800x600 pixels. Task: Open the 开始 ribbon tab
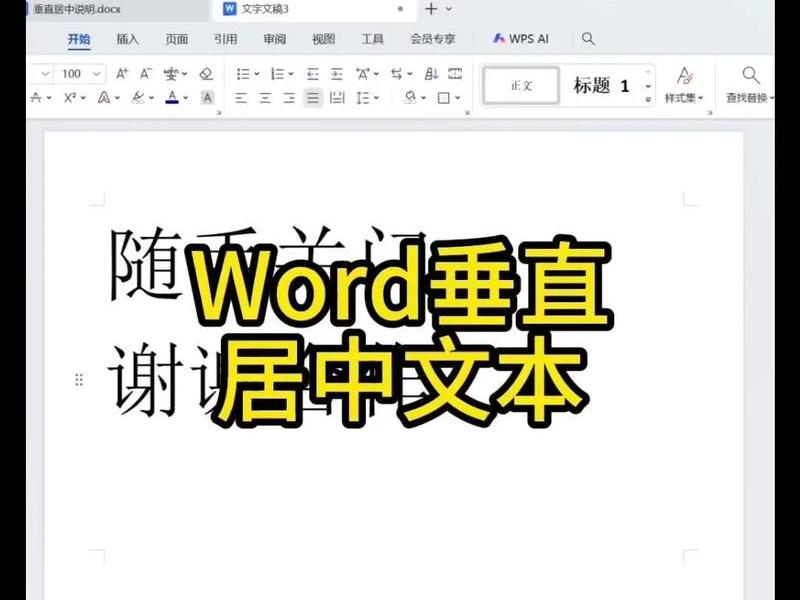click(79, 39)
